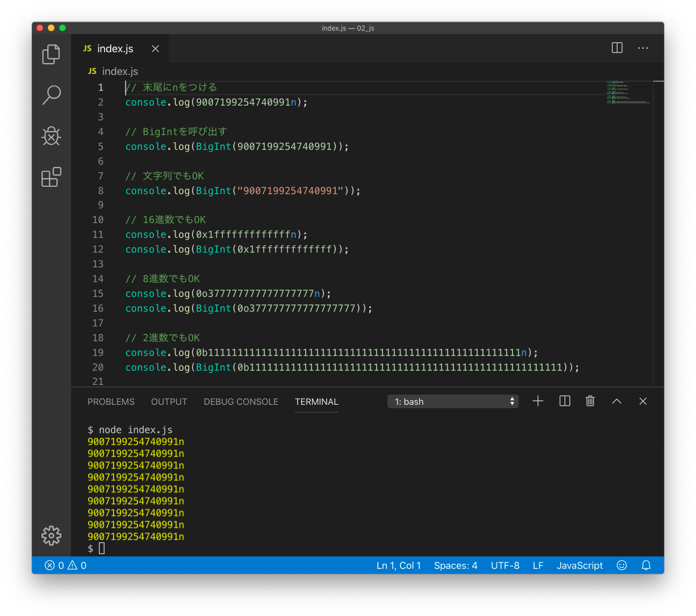Screen dimensions: 696x616
Task: Split the terminal pane
Action: [x=565, y=401]
